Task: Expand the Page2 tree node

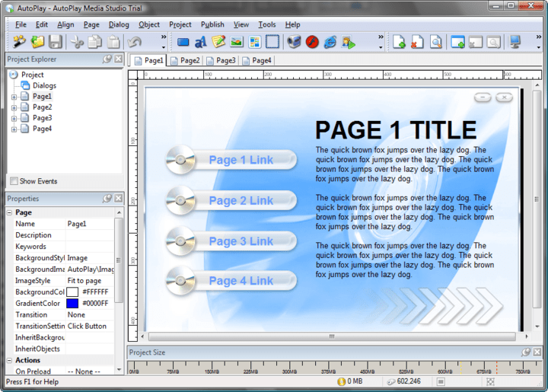Action: point(14,107)
